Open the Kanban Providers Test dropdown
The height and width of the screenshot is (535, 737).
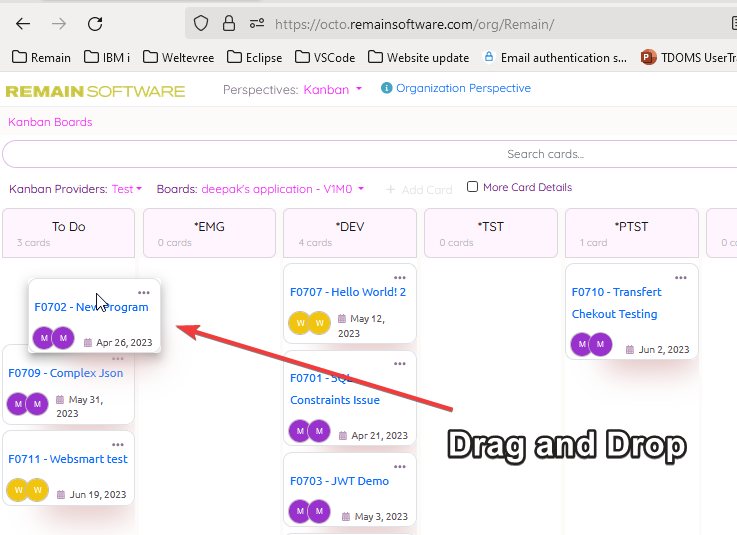point(126,189)
